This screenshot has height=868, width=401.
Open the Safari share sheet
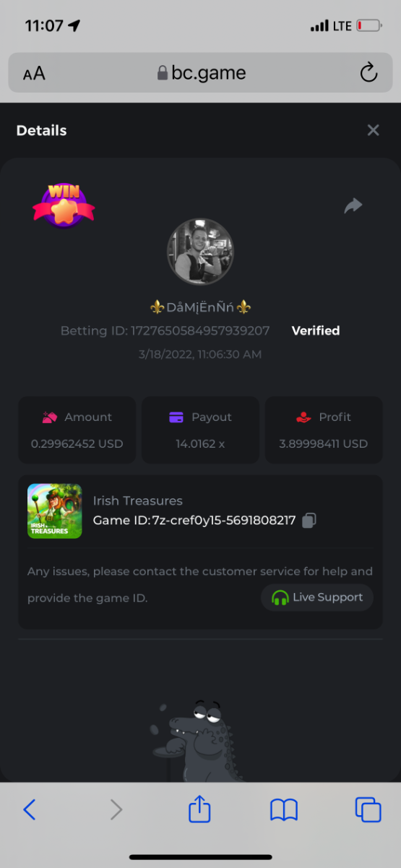coord(199,808)
